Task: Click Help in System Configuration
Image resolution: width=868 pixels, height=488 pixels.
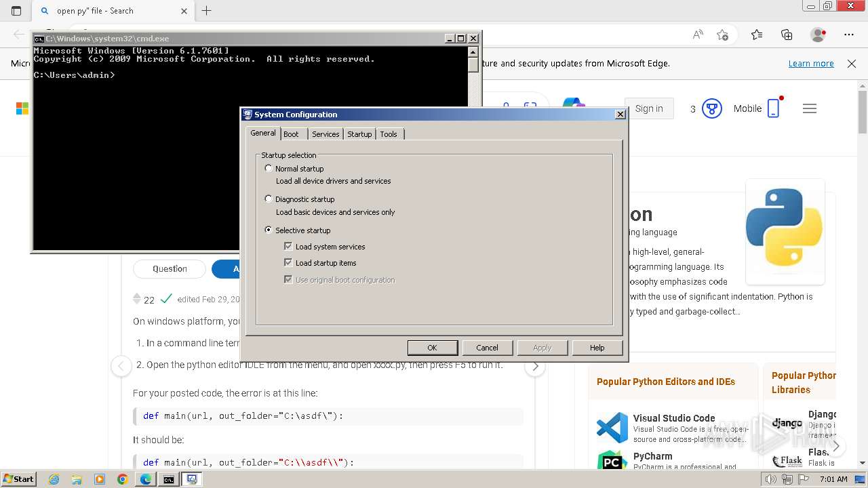Action: point(597,348)
